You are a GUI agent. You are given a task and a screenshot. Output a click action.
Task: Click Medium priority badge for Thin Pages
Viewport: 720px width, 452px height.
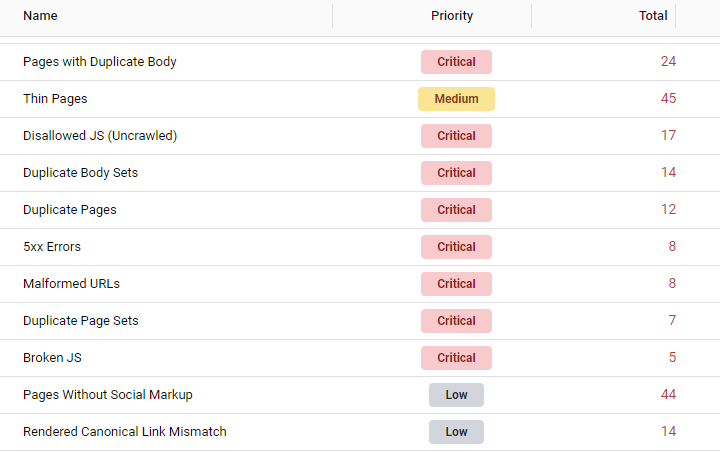pos(456,99)
